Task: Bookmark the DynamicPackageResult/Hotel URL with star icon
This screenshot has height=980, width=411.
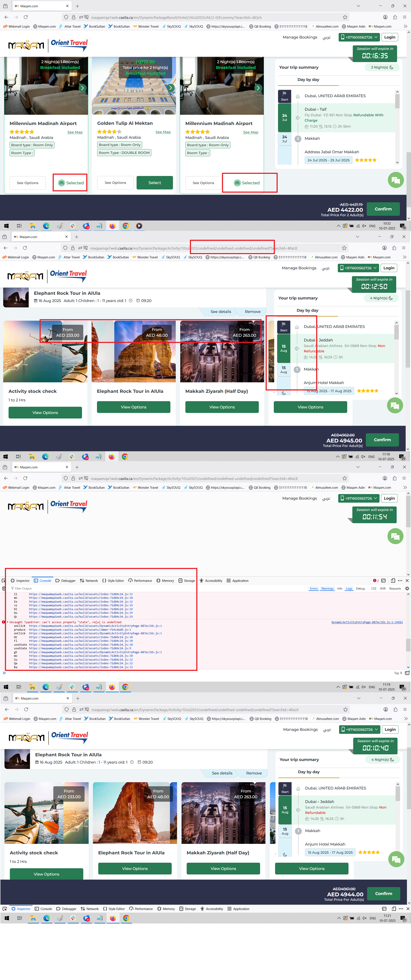Action: (345, 17)
